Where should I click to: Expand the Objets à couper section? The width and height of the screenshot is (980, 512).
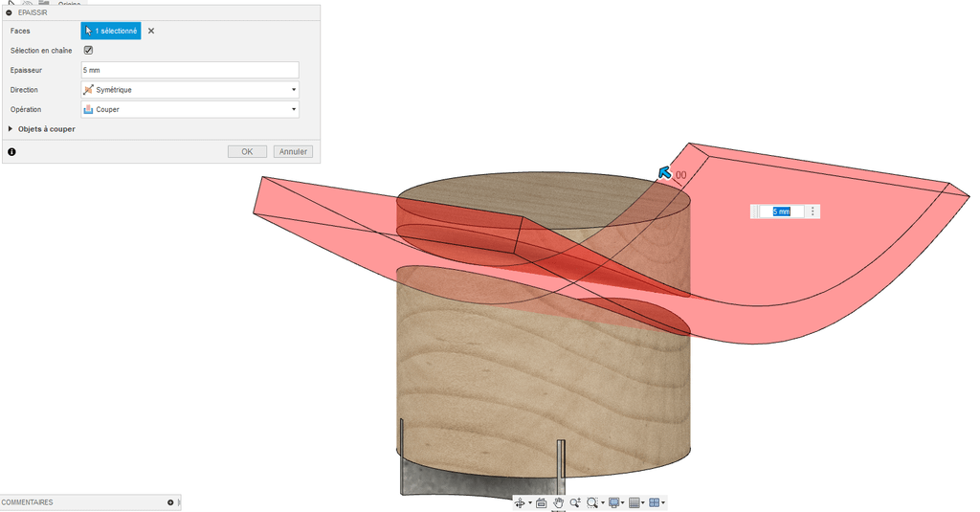click(x=10, y=129)
